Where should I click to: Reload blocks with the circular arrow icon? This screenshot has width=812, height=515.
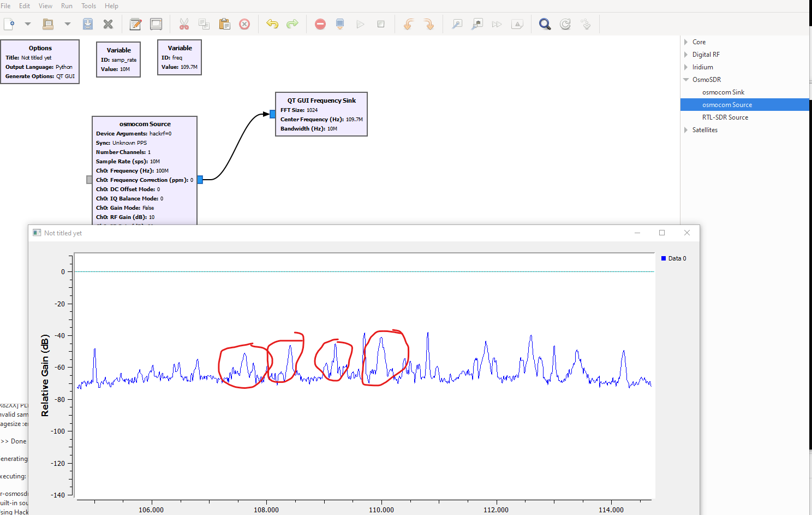(565, 24)
